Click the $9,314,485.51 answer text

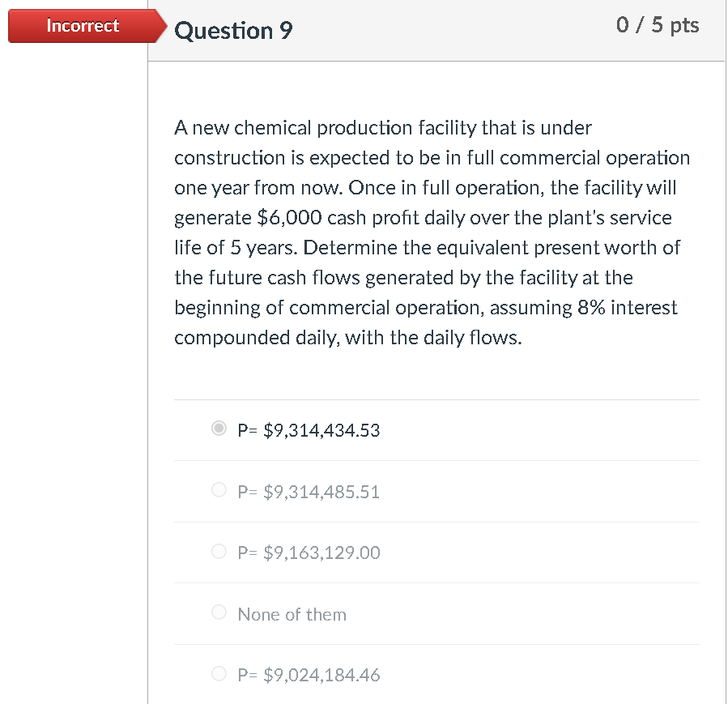(309, 492)
